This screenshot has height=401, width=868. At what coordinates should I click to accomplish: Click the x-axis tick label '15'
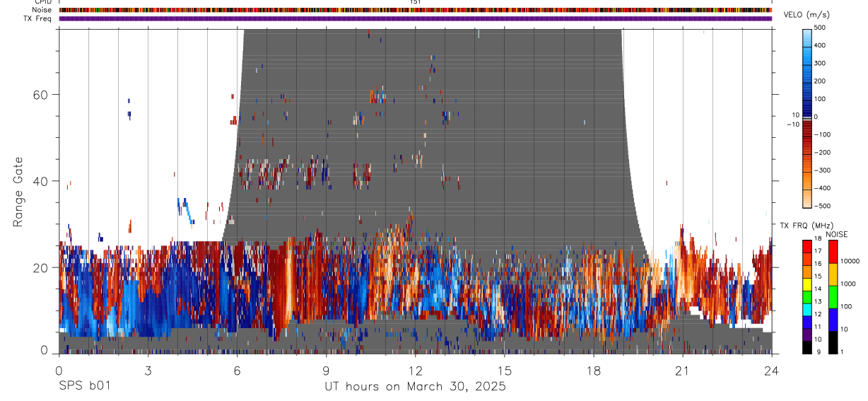[x=505, y=370]
